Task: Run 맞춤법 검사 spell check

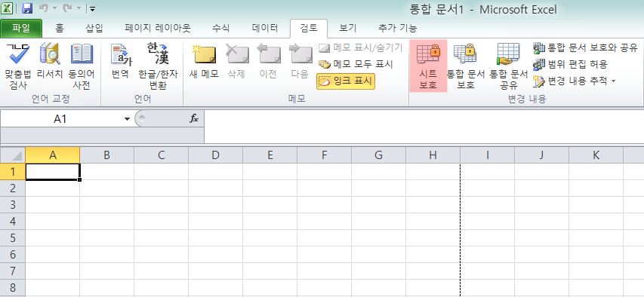Action: tap(17, 66)
